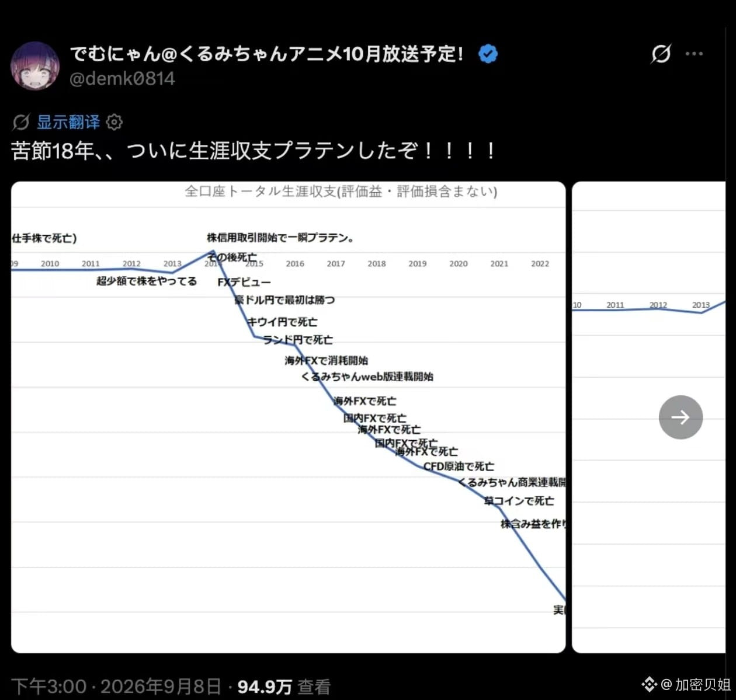Click the CFD原油で死亡 annotation

pos(459,466)
